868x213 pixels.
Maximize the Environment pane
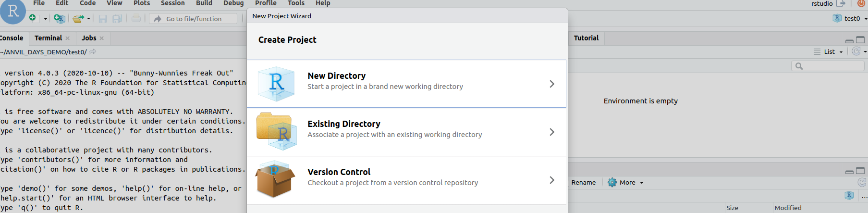[860, 40]
